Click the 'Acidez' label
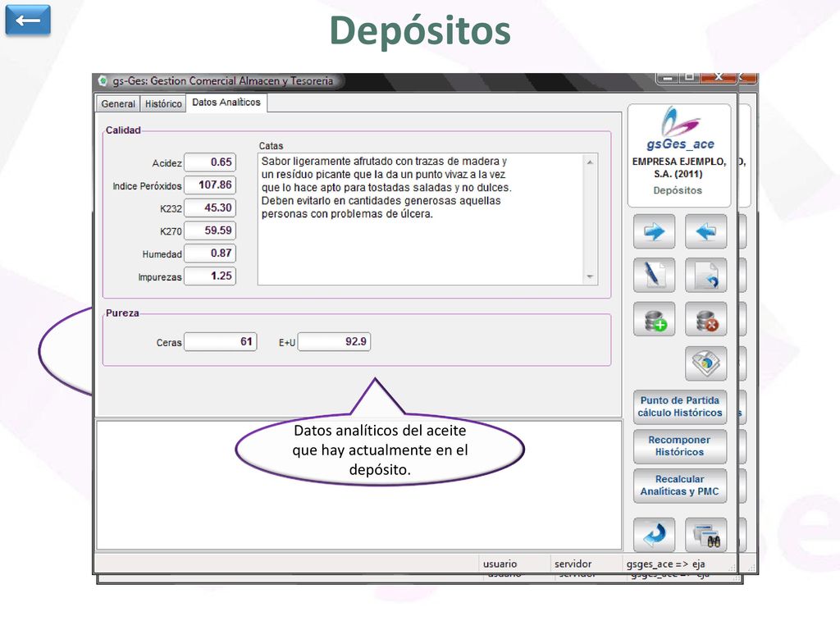Image resolution: width=840 pixels, height=630 pixels. click(167, 163)
